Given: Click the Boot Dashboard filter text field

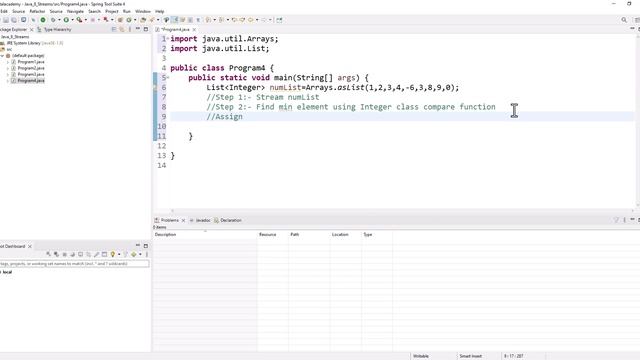Looking at the screenshot, I should [x=75, y=264].
